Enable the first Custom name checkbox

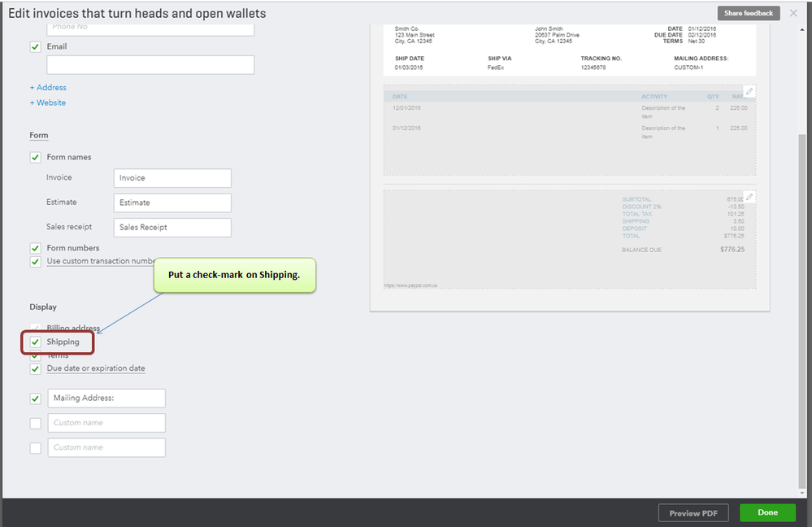(x=35, y=423)
